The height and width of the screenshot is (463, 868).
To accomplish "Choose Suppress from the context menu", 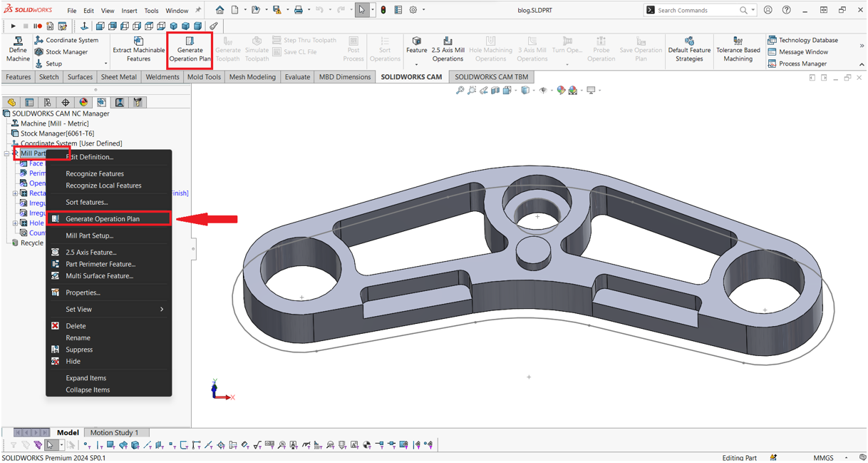I will point(79,350).
